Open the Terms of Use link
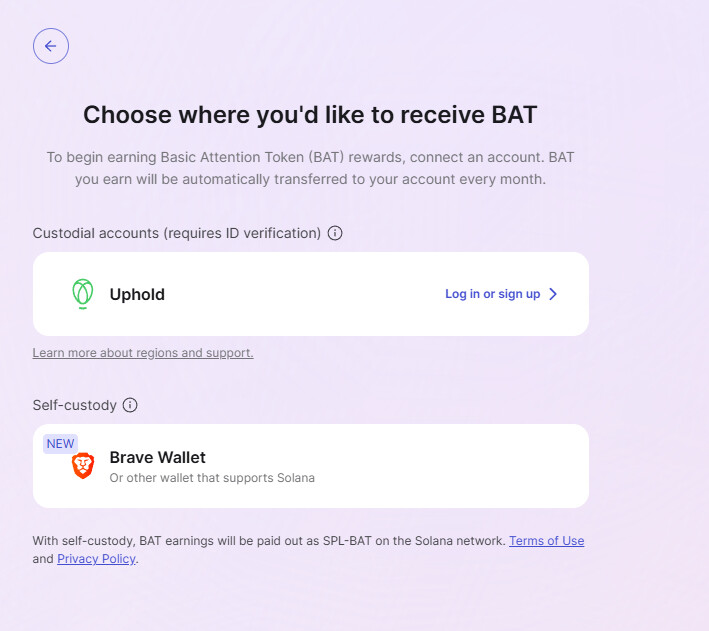 point(546,540)
